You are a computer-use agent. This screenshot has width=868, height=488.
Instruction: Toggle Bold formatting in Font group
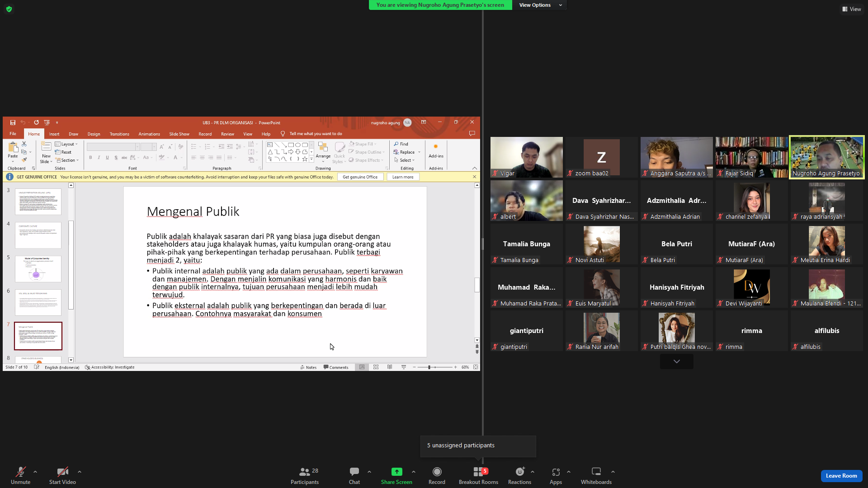90,158
